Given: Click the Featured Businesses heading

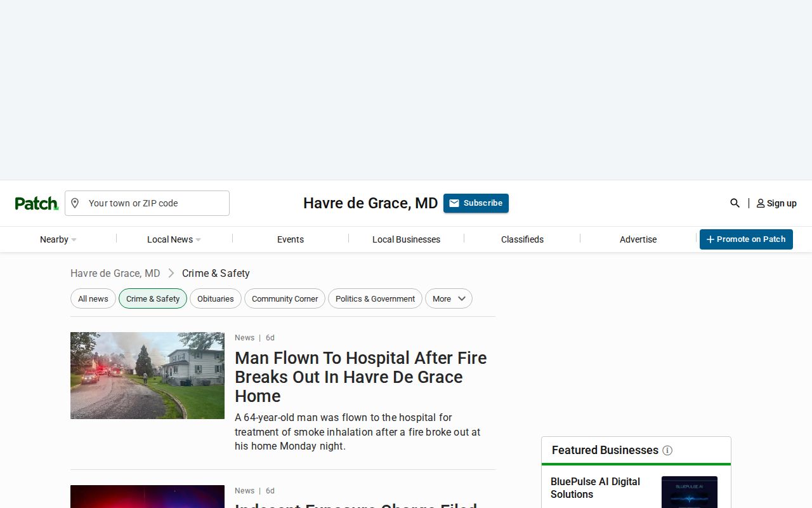Looking at the screenshot, I should point(605,450).
